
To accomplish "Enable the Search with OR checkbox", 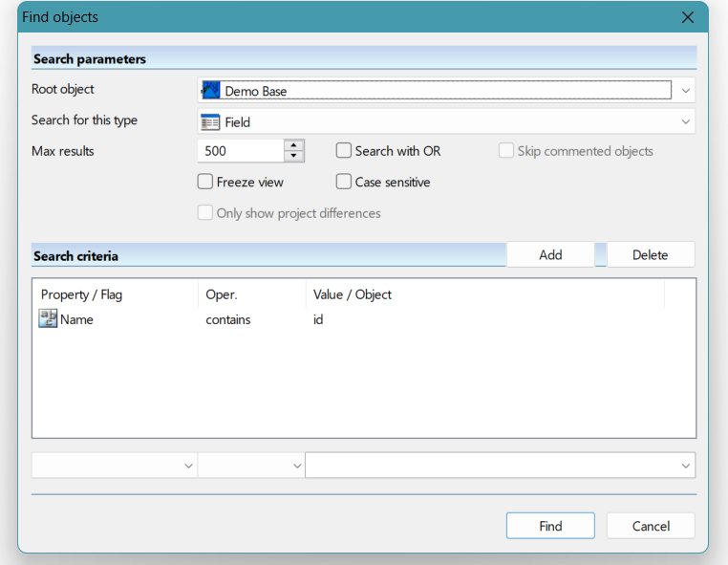I will click(x=344, y=151).
